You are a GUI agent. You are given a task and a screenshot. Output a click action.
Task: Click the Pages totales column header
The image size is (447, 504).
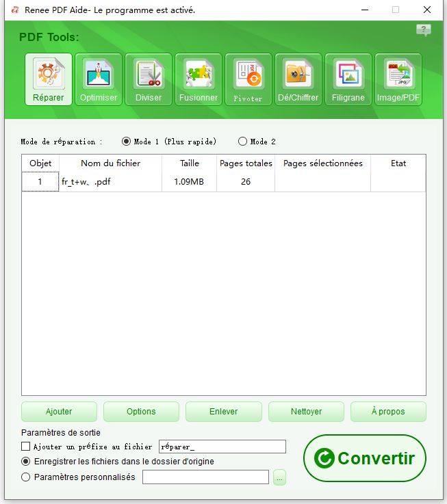coord(246,163)
